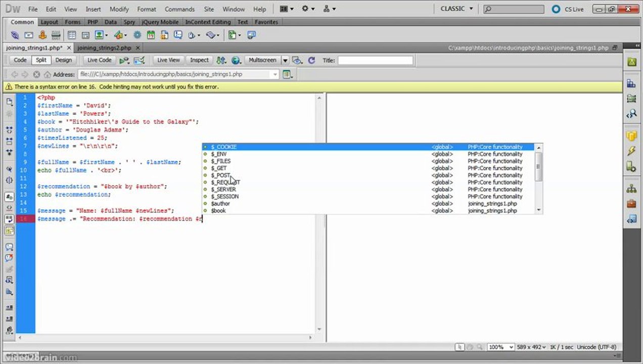Screen dimensions: 643x364
Task: Switch to Code view
Action: point(20,60)
